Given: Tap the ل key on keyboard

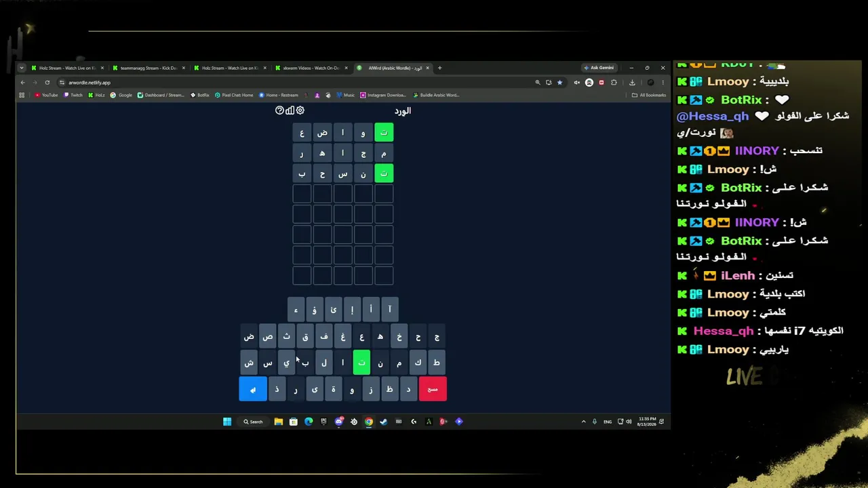Looking at the screenshot, I should pos(324,363).
